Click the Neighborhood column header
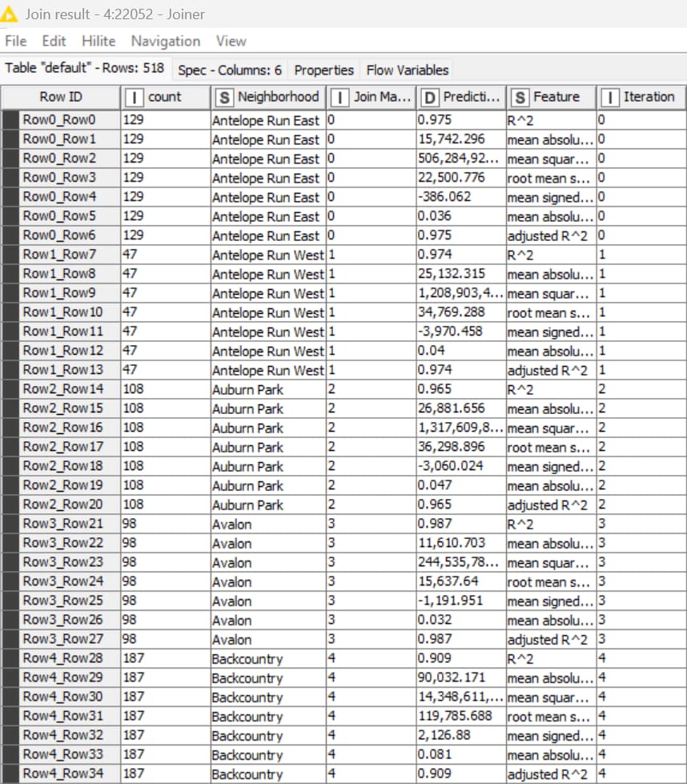Viewport: 687px width, 784px height. pyautogui.click(x=268, y=97)
